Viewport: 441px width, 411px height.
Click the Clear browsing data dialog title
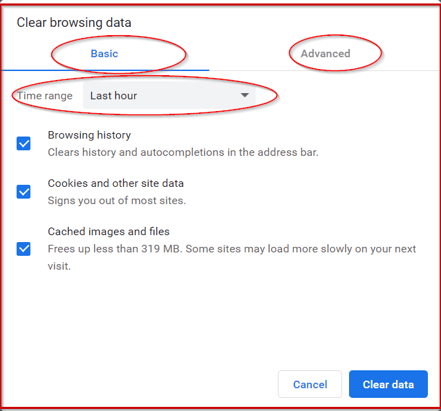(x=74, y=23)
